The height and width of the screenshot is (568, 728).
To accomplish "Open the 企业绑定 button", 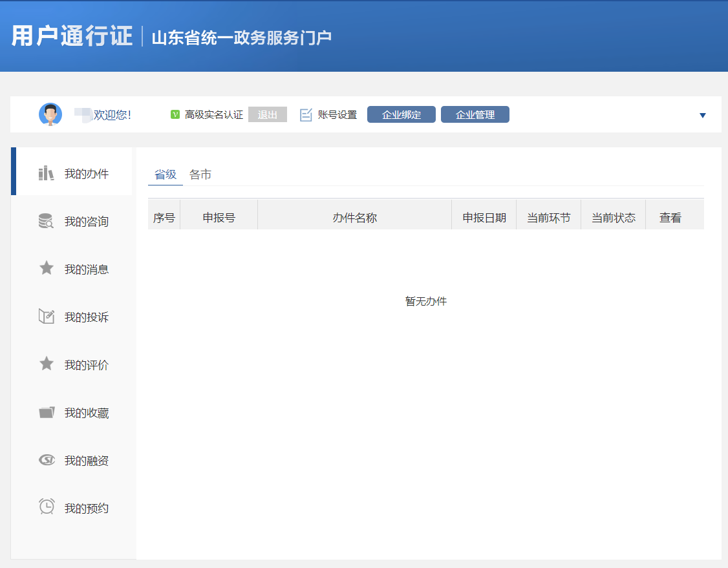I will (x=401, y=114).
